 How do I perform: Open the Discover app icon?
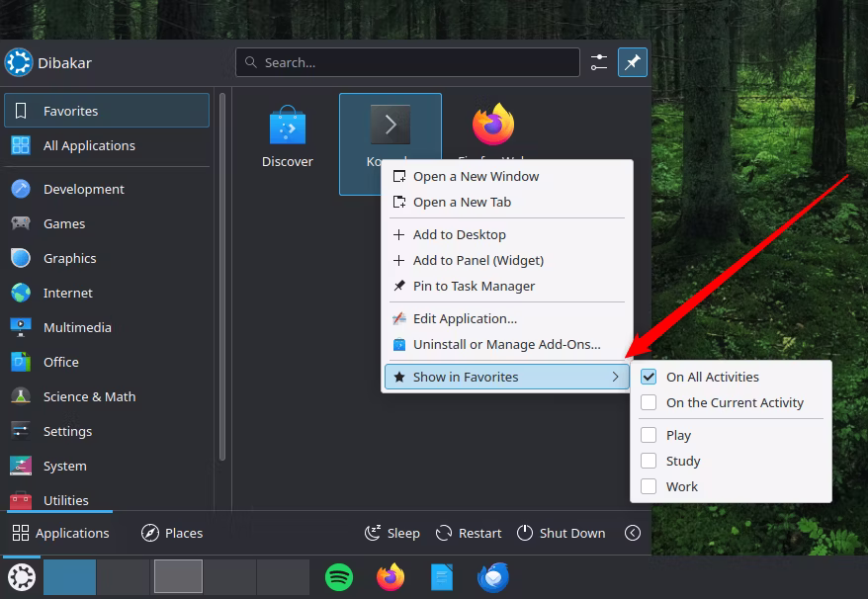[x=287, y=127]
